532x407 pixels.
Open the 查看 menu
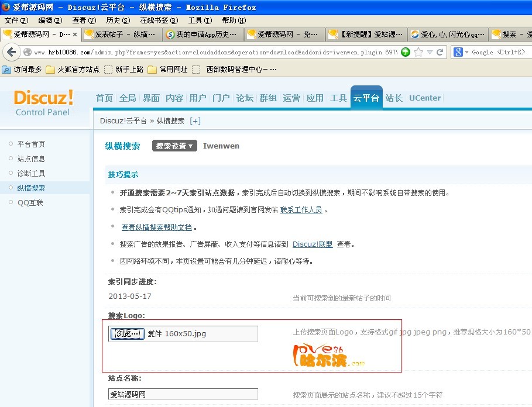tap(84, 20)
